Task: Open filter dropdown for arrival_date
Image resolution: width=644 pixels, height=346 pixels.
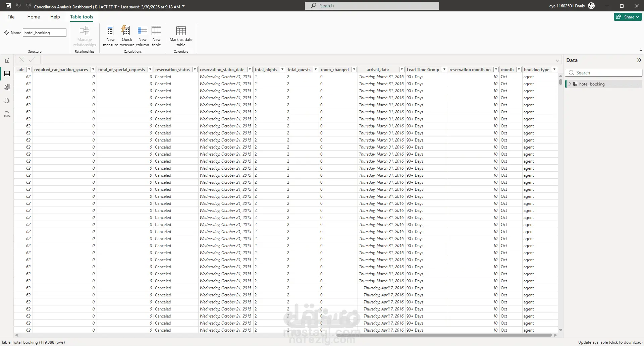Action: coord(401,69)
